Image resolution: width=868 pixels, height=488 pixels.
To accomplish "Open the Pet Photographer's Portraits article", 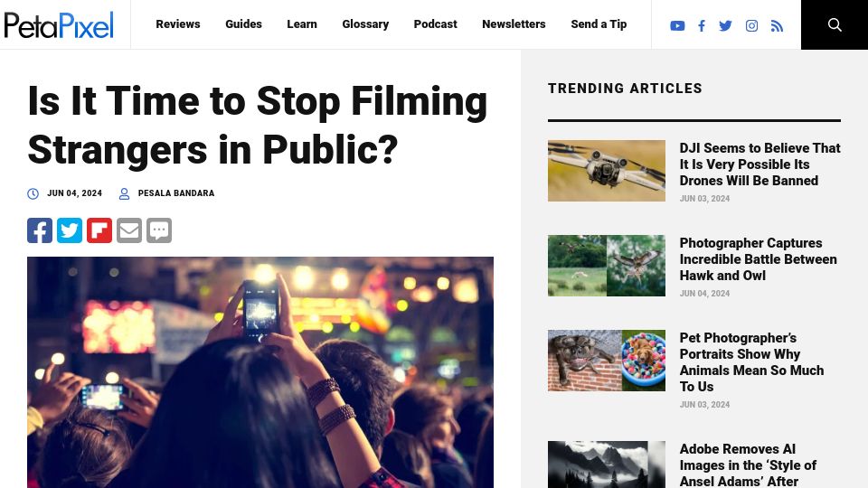I will (x=751, y=361).
